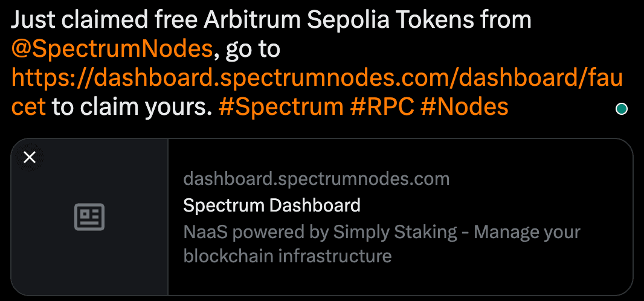Remove the link preview card with X
Image resolution: width=644 pixels, height=301 pixels.
click(30, 158)
